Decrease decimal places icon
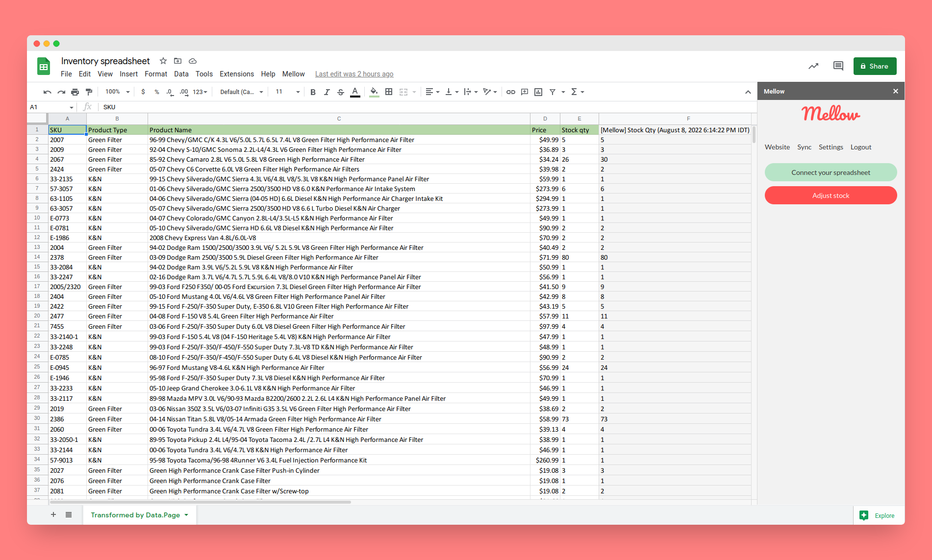Image resolution: width=932 pixels, height=560 pixels. [170, 92]
